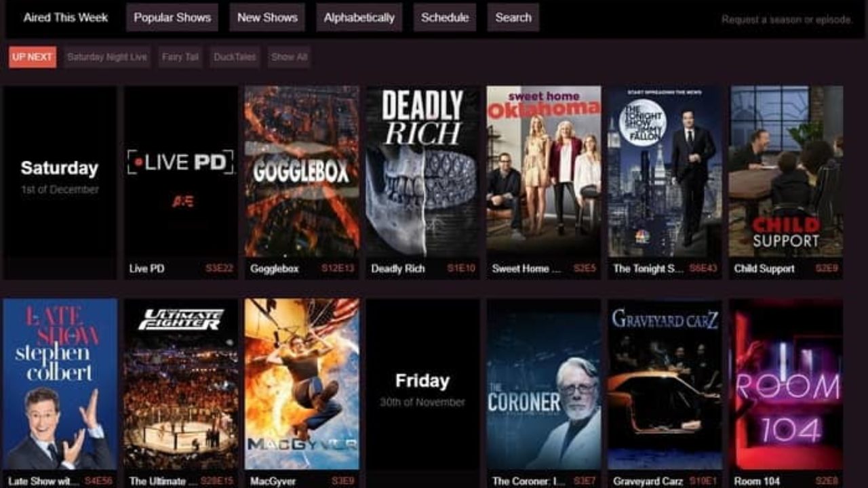This screenshot has width=868, height=488.
Task: Open the Live PD poster
Action: click(x=181, y=171)
